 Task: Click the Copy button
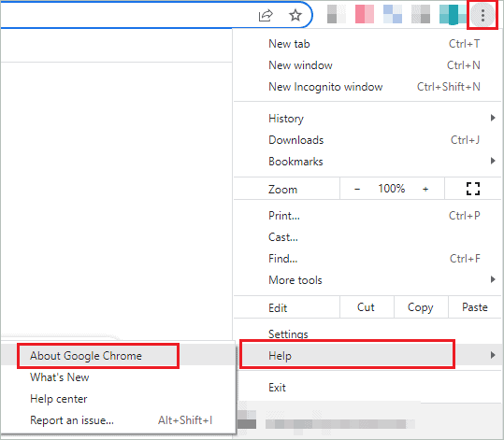(421, 307)
